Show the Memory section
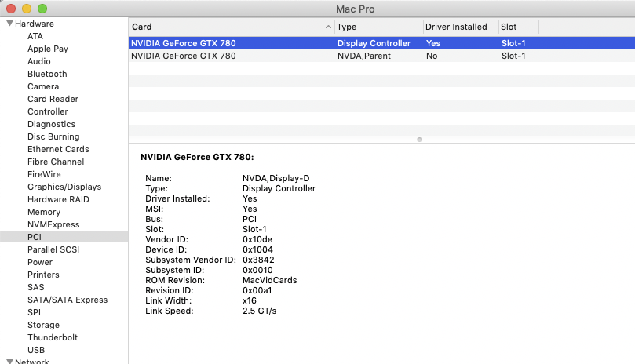 [x=44, y=212]
